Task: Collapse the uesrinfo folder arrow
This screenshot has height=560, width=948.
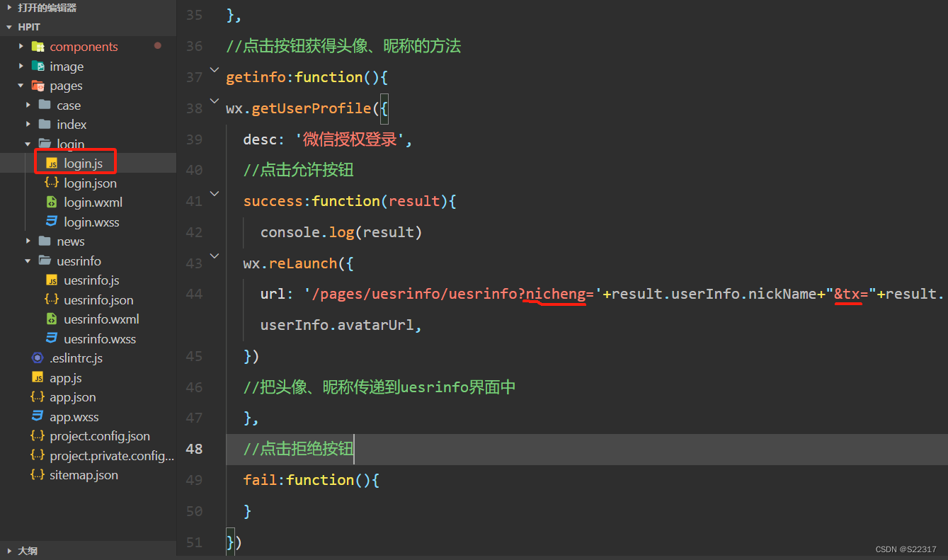Action: (x=28, y=261)
